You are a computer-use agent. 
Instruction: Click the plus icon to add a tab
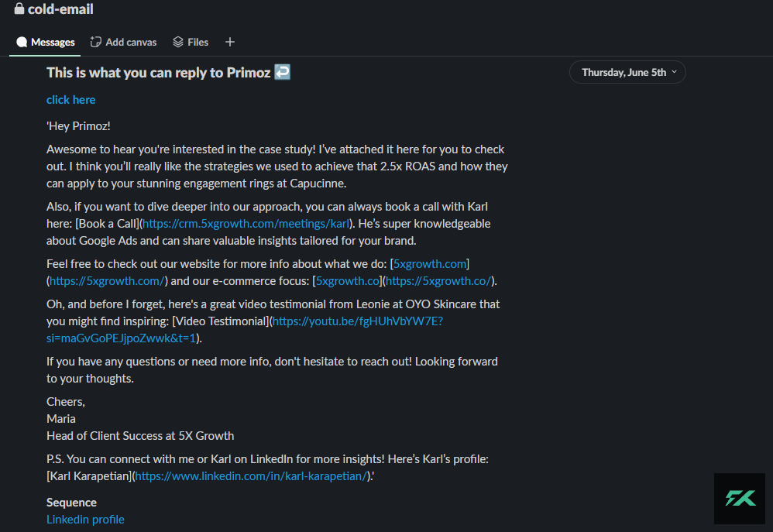(x=230, y=43)
